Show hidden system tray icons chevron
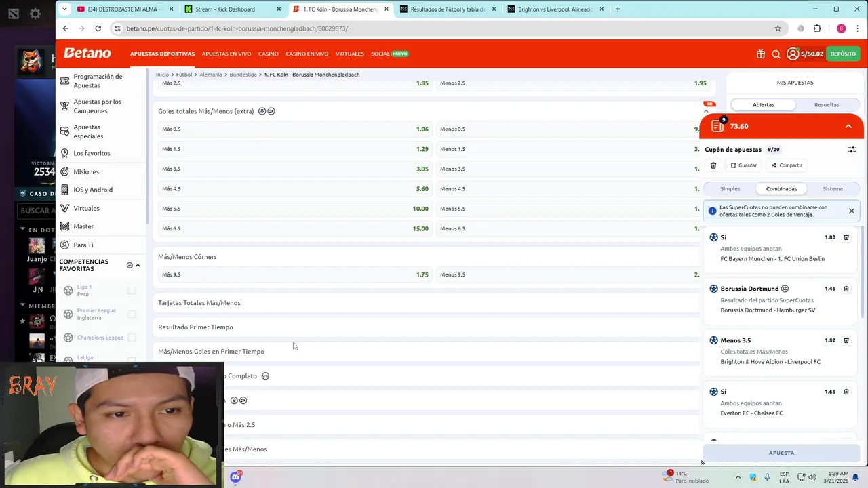This screenshot has height=488, width=868. click(x=738, y=477)
